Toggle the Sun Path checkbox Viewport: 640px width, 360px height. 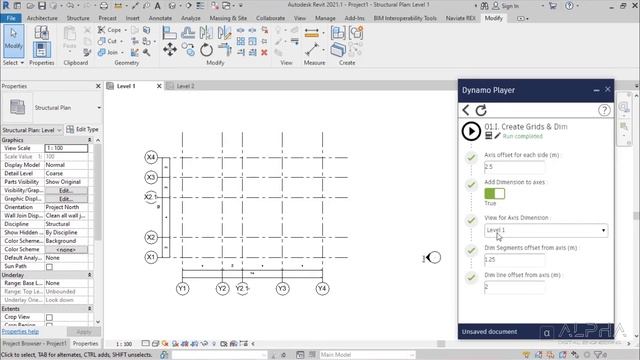[x=49, y=267]
